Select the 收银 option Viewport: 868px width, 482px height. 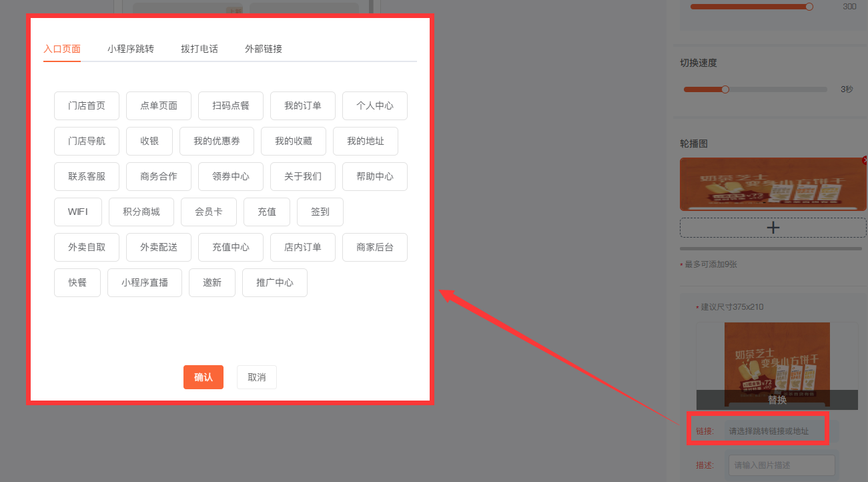pos(149,141)
